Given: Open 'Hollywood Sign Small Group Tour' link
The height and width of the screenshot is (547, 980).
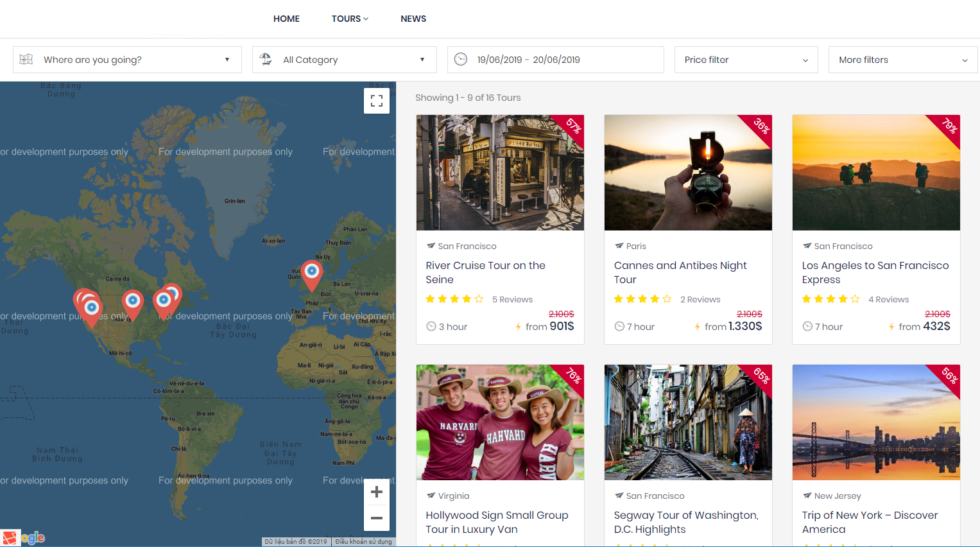Looking at the screenshot, I should 497,522.
